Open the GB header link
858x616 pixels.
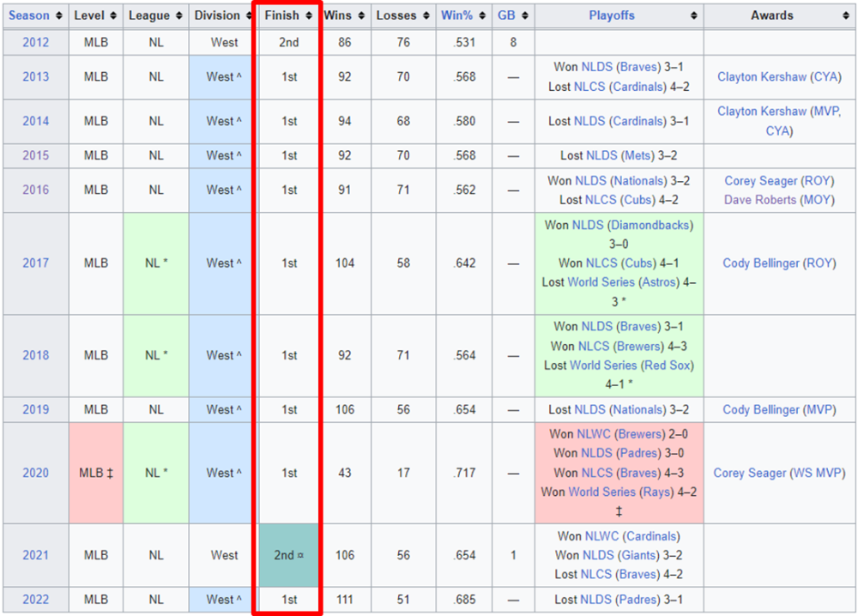pyautogui.click(x=506, y=15)
